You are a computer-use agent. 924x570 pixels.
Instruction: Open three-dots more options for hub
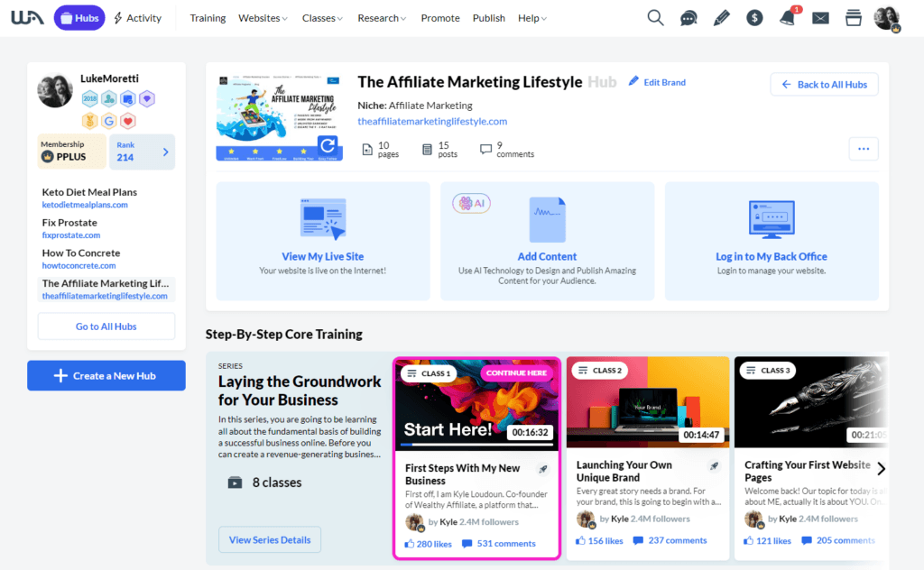click(864, 149)
